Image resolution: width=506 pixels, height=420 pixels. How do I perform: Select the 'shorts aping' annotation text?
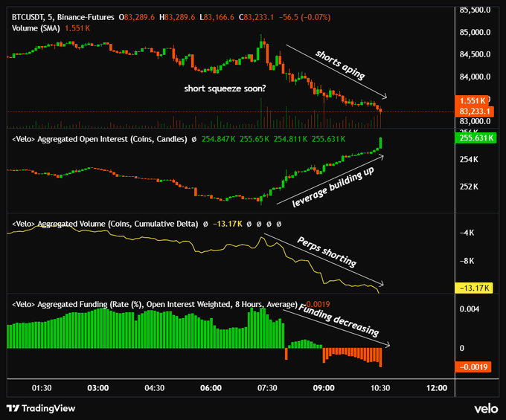[x=340, y=65]
